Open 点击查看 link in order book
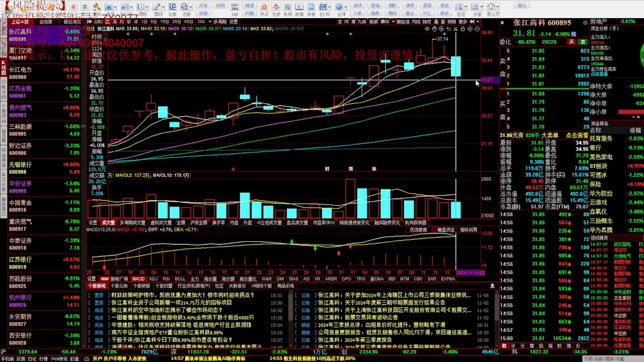644x362 pixels. pyautogui.click(x=577, y=135)
